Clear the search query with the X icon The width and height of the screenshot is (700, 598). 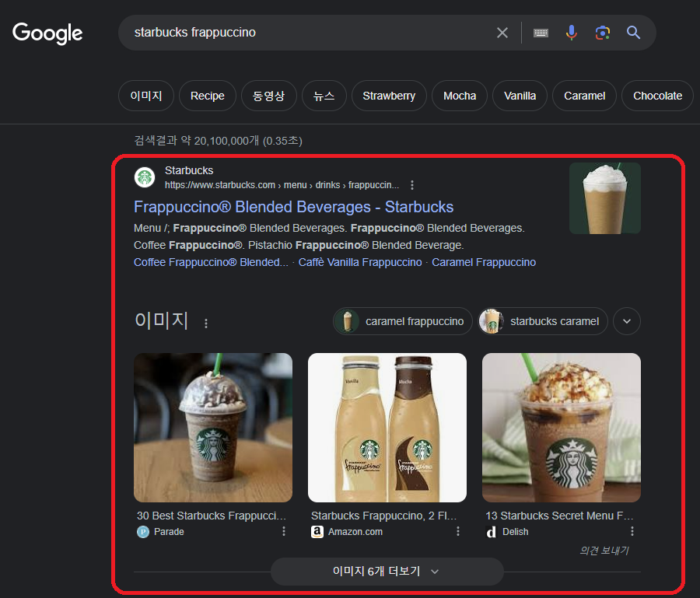pos(502,33)
